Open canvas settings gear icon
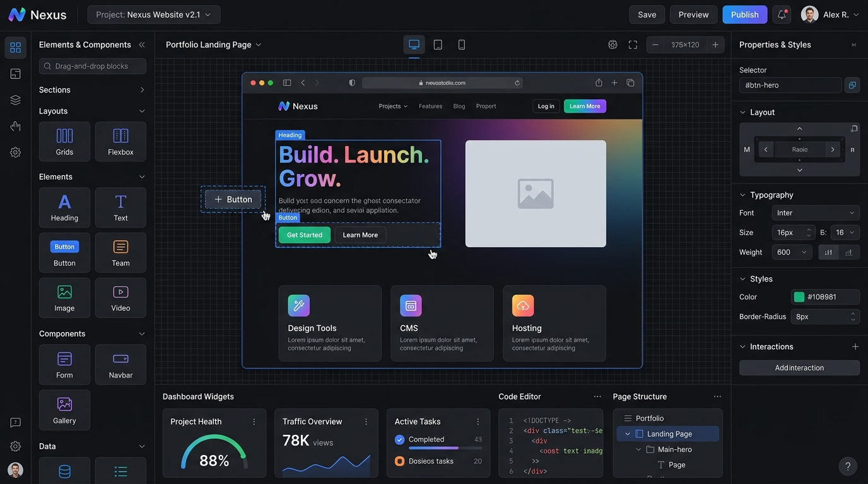868x484 pixels. coord(613,45)
